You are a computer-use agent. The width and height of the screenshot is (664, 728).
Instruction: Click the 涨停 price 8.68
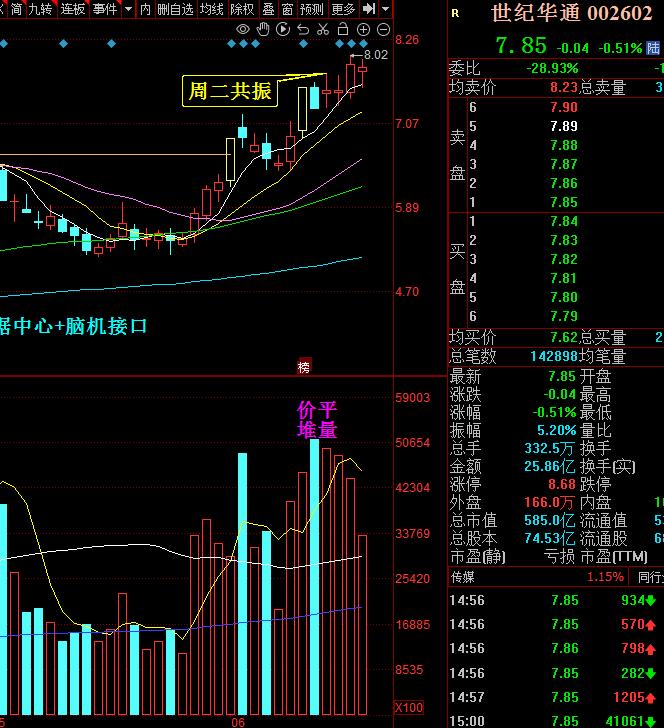click(562, 484)
